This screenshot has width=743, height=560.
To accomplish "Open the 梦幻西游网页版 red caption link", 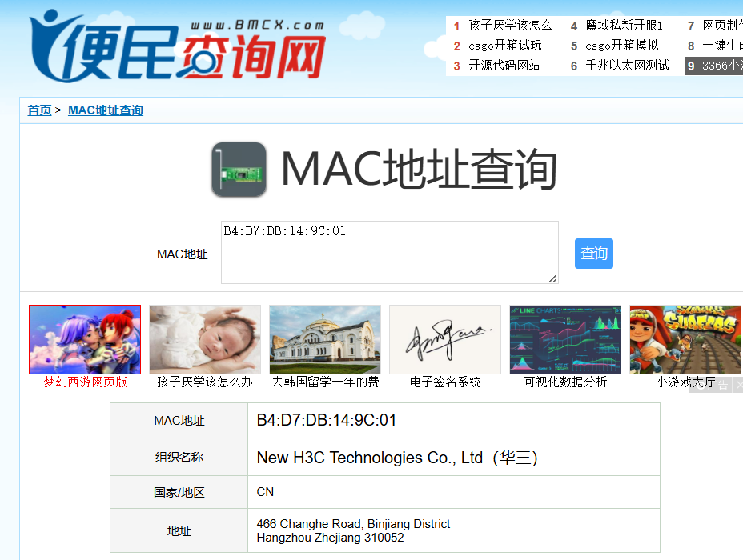I will point(86,382).
